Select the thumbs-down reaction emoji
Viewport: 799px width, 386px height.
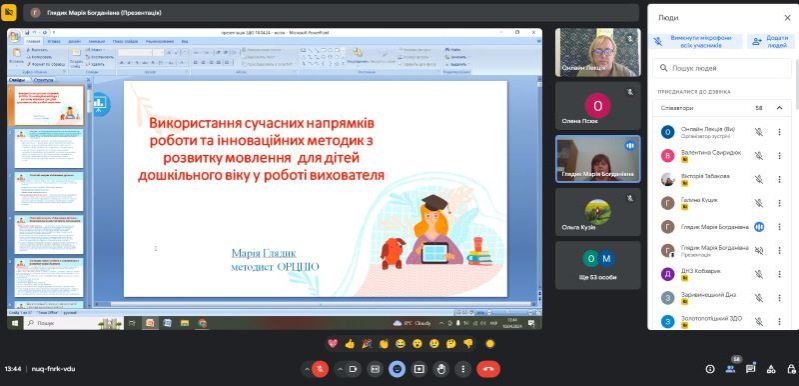(468, 344)
